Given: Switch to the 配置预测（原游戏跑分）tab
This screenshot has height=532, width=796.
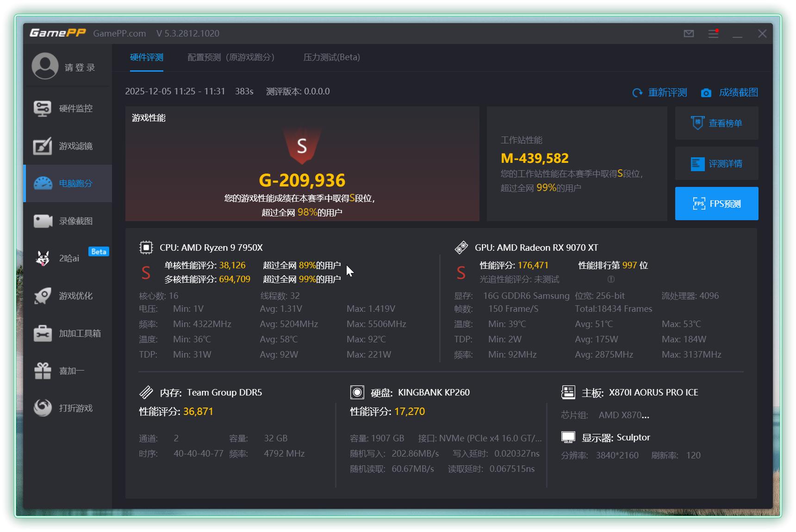Looking at the screenshot, I should pyautogui.click(x=231, y=57).
